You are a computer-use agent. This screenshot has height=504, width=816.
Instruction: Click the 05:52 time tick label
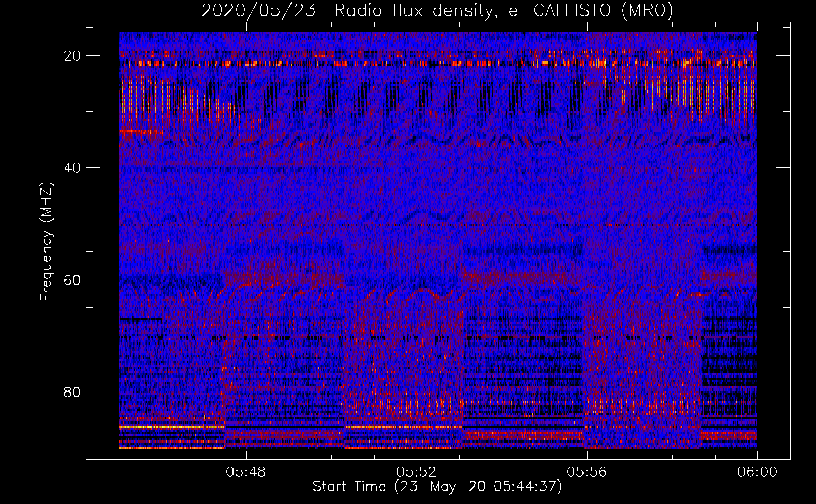coord(416,472)
